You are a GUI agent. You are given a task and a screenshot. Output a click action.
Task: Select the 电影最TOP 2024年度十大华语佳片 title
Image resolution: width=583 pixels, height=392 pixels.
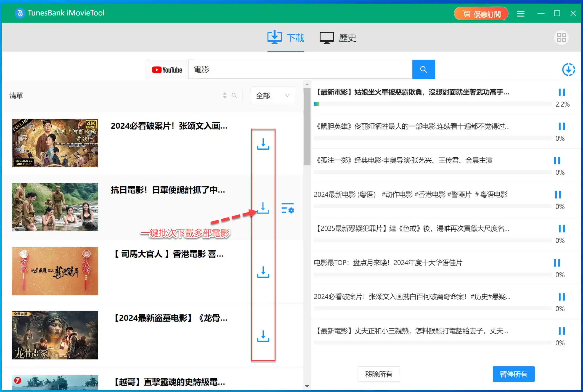[x=388, y=263]
